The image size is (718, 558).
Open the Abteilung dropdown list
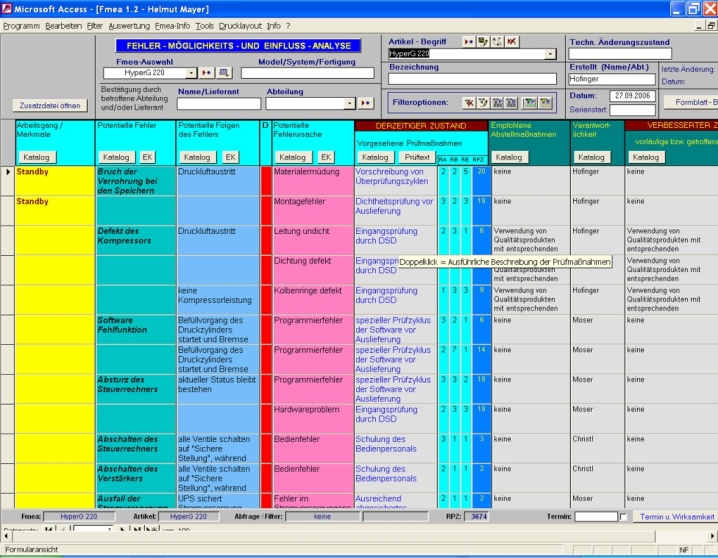(349, 103)
